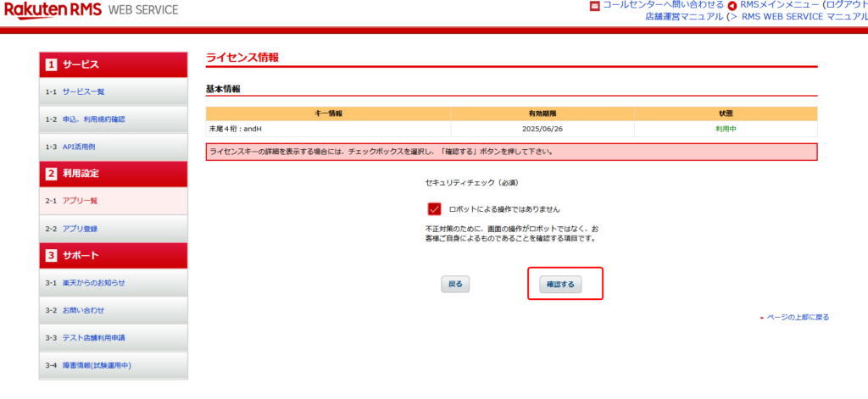Open 3-1 楽天からのお知らせ
Image resolution: width=868 pixels, height=399 pixels.
point(93,283)
